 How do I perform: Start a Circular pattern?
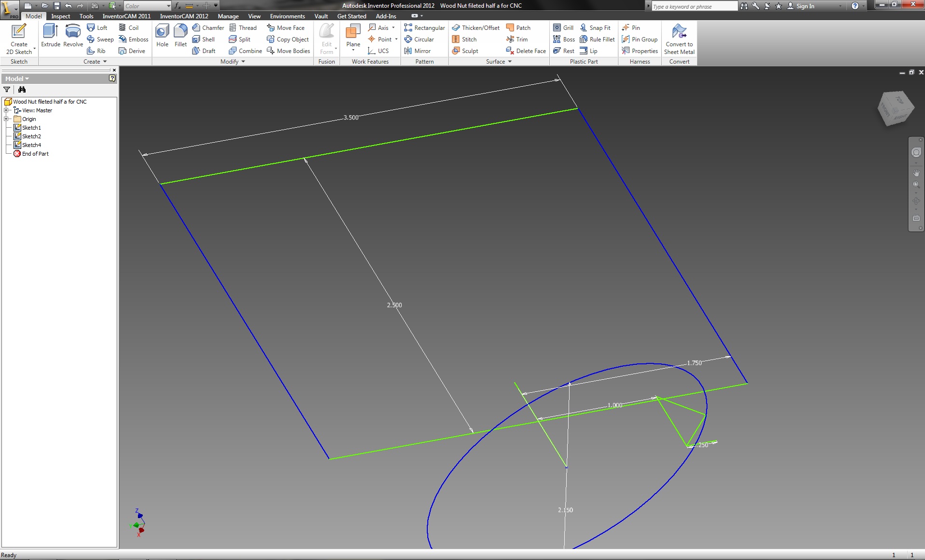point(419,39)
